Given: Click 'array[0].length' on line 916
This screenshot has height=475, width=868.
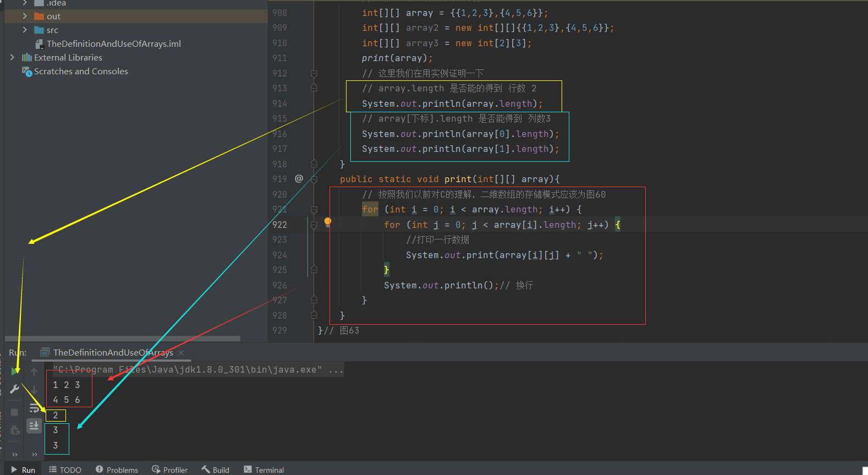Looking at the screenshot, I should (507, 134).
